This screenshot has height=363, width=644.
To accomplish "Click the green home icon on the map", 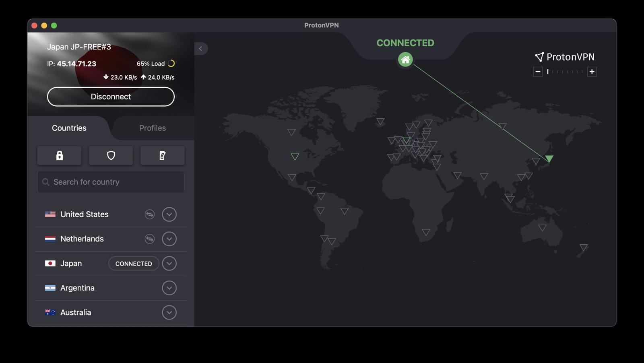I will 405,60.
